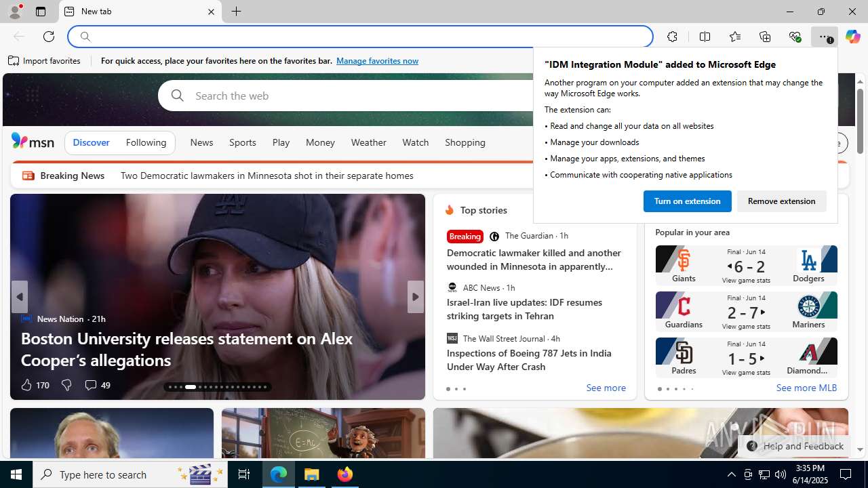Viewport: 868px width, 488px height.
Task: Open the notification center icon
Action: (846, 474)
